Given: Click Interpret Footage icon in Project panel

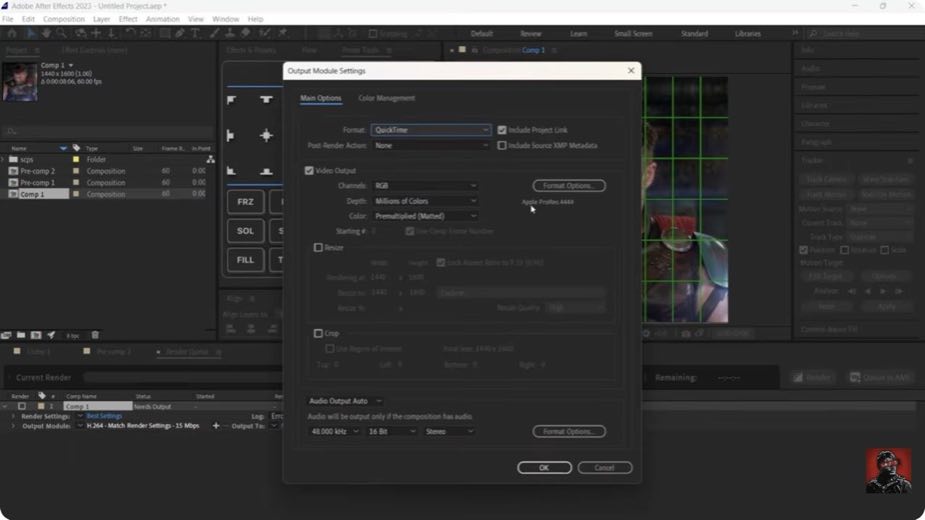Looking at the screenshot, I should point(6,335).
